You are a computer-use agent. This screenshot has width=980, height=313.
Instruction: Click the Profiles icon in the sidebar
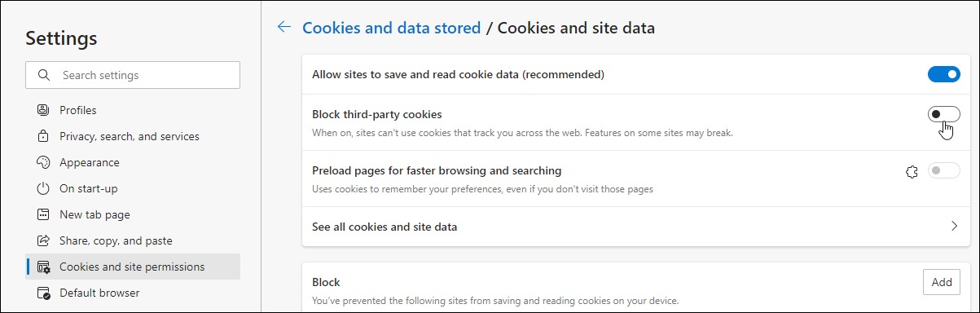(44, 110)
